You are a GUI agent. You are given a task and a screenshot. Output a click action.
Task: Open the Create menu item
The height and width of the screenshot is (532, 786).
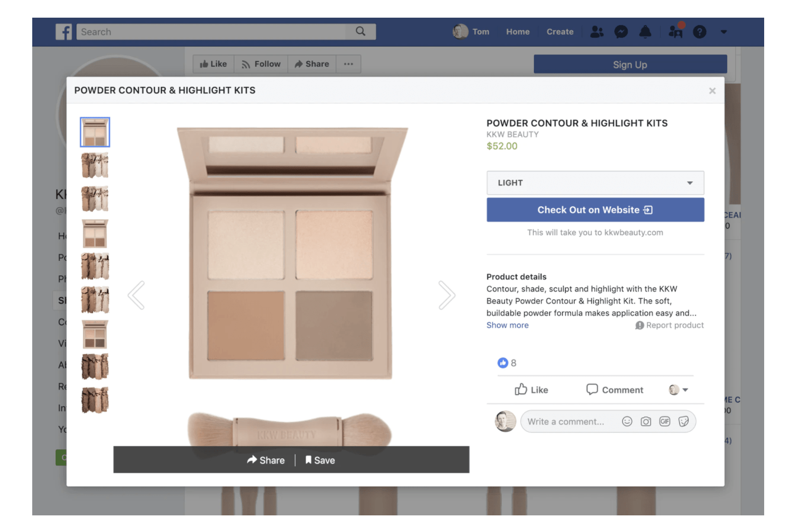[x=560, y=32]
